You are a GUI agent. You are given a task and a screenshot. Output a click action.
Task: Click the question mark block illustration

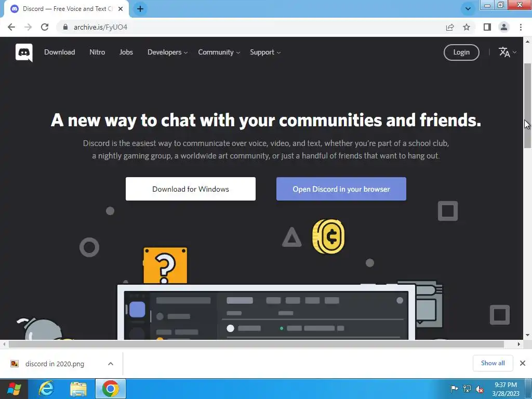click(x=165, y=265)
